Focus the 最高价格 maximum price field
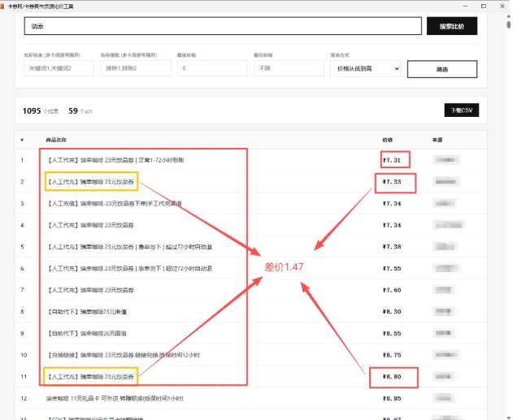Viewport: 513px width, 420px height. point(287,69)
